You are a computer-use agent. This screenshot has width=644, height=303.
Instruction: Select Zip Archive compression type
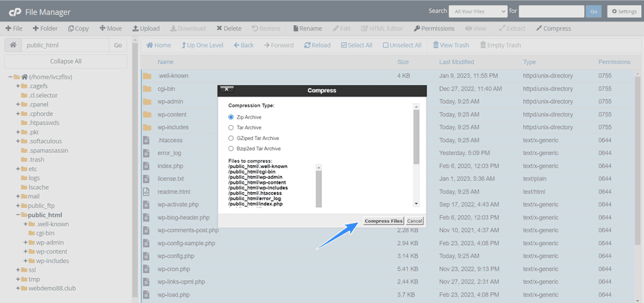tap(231, 117)
